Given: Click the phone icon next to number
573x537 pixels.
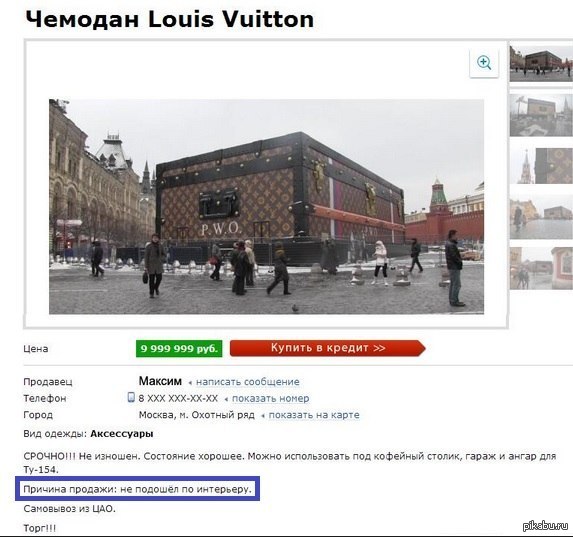Looking at the screenshot, I should point(131,397).
